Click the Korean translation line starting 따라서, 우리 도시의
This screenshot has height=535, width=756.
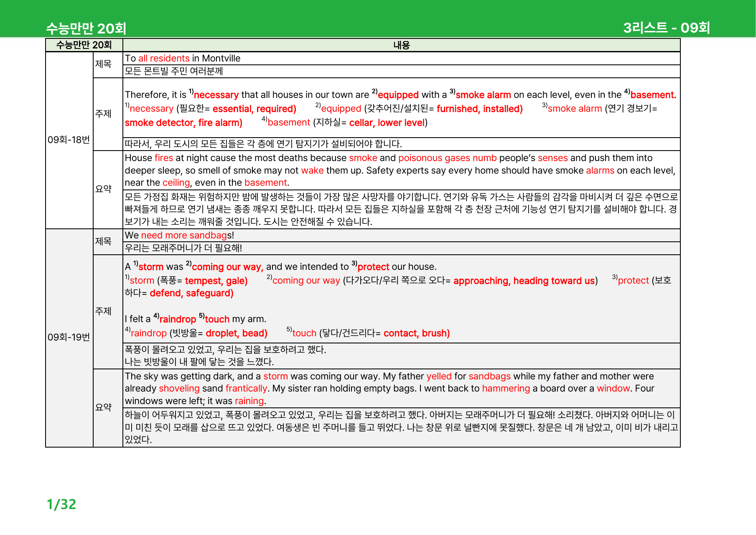pyautogui.click(x=263, y=144)
